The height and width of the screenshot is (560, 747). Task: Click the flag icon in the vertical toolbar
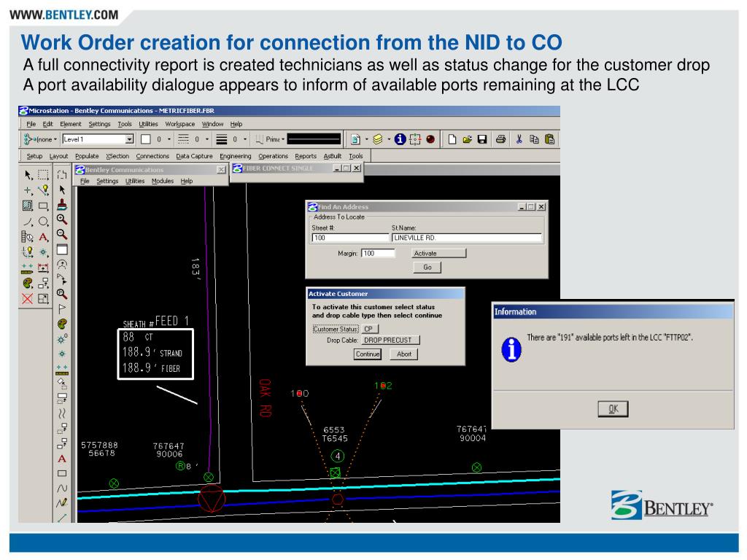pos(62,308)
